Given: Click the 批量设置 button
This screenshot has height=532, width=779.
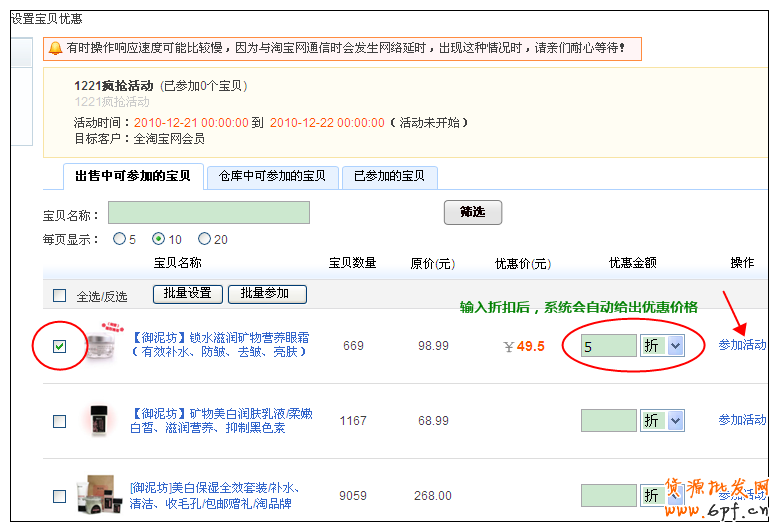Looking at the screenshot, I should coord(187,294).
